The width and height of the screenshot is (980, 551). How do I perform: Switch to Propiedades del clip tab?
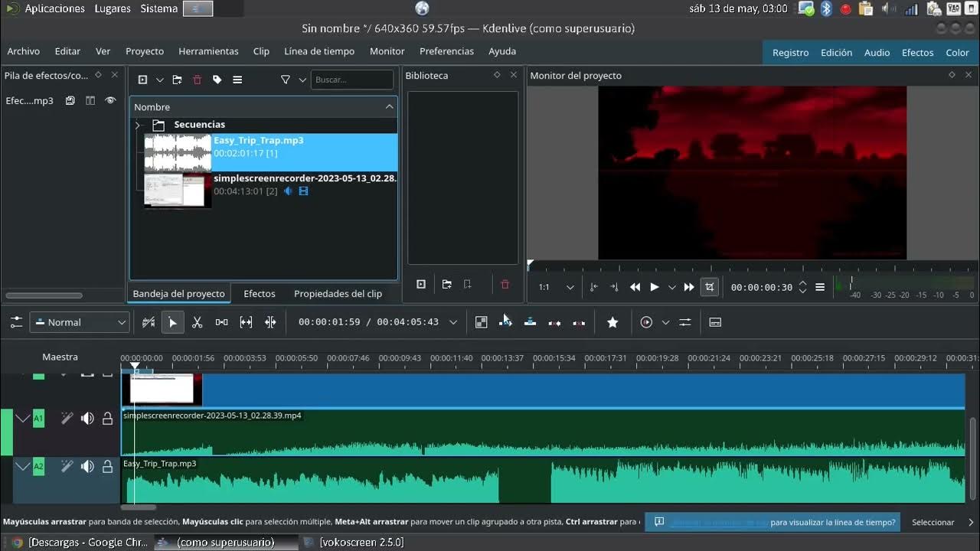tap(338, 293)
